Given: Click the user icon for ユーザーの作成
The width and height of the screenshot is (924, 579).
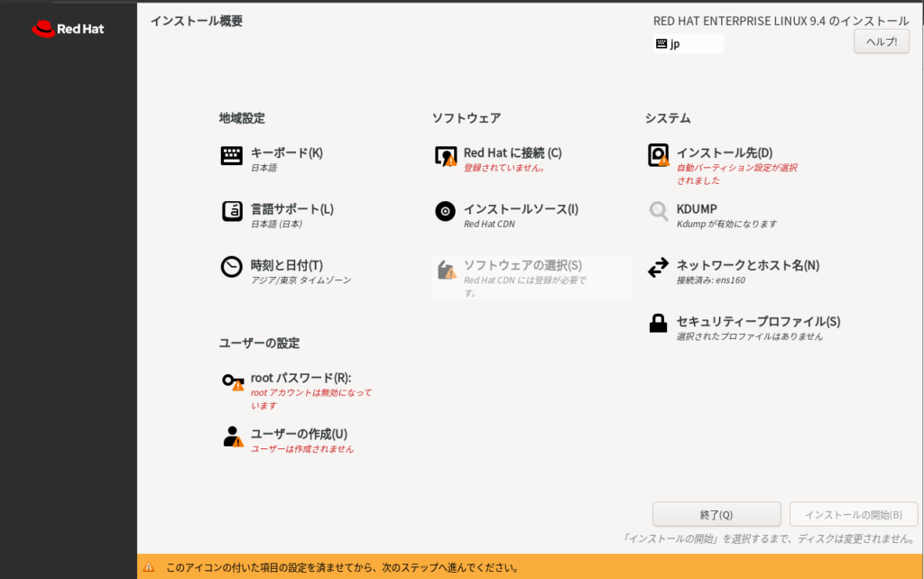Looking at the screenshot, I should (x=232, y=437).
